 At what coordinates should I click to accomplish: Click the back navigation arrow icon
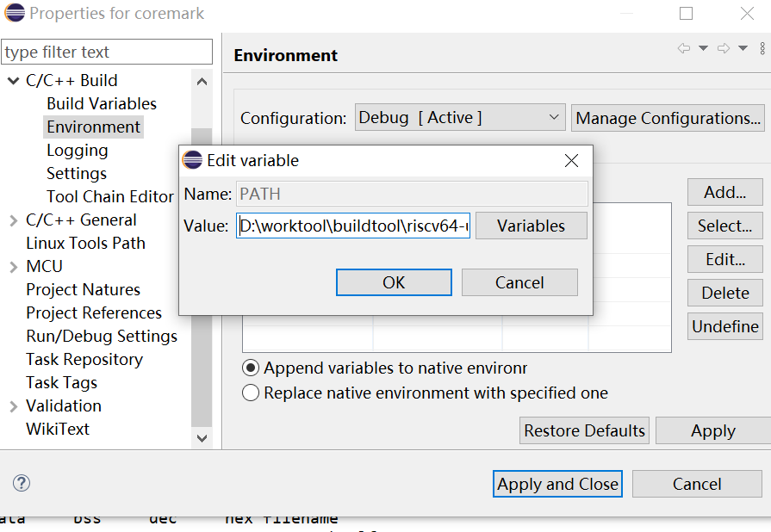[684, 47]
